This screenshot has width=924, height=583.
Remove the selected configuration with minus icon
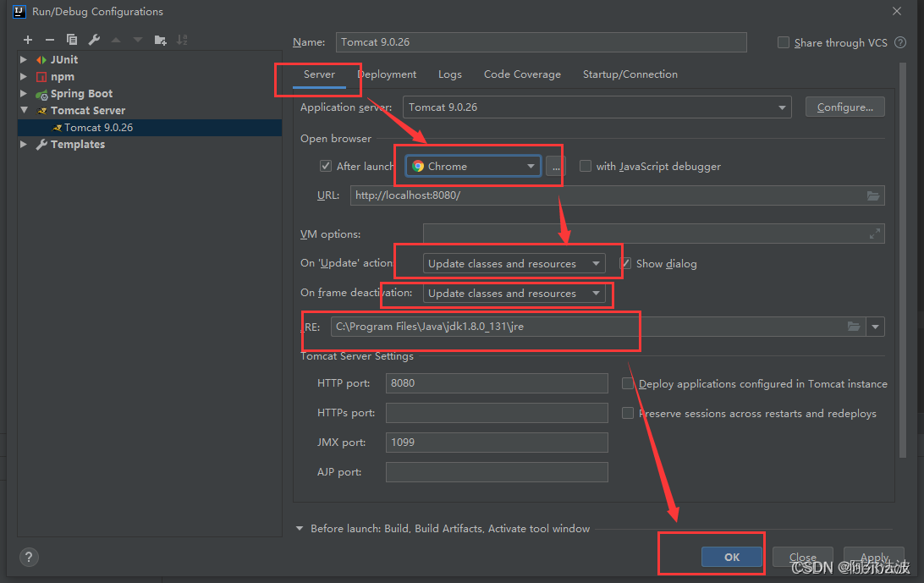(x=49, y=40)
